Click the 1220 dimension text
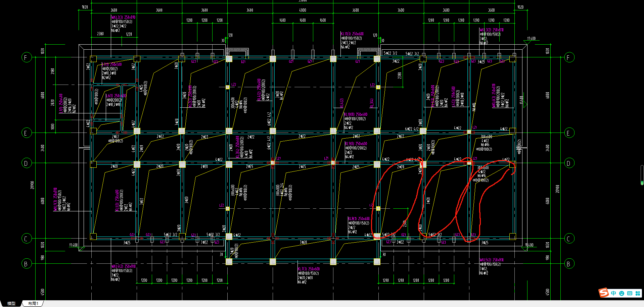Screen dimensions: 644x307 [x=129, y=34]
